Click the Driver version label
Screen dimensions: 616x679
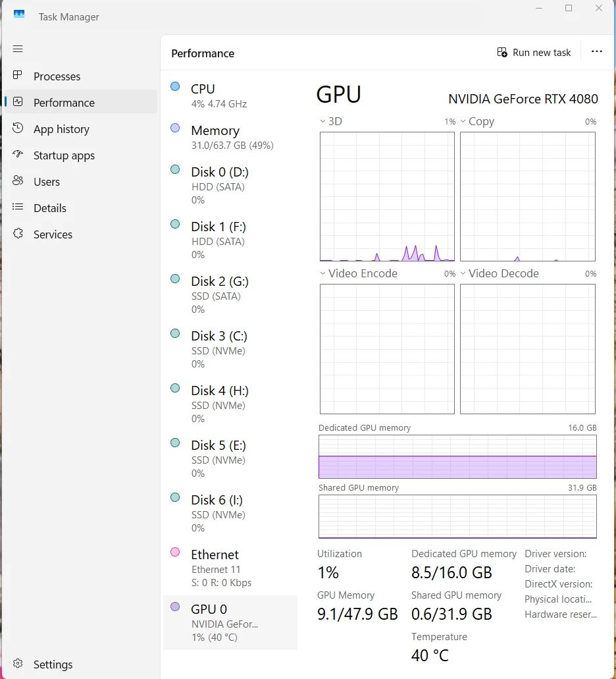555,554
